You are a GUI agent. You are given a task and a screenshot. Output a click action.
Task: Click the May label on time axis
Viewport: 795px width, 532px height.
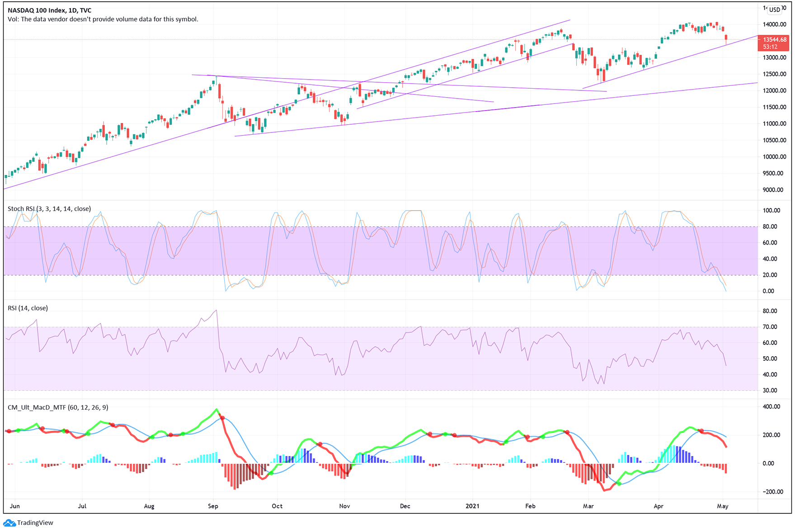(723, 506)
